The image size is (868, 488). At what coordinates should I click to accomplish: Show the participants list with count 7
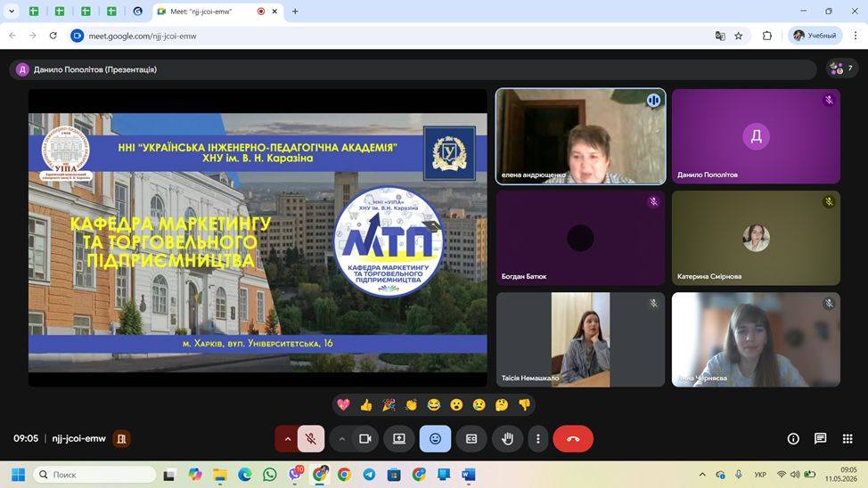point(841,69)
